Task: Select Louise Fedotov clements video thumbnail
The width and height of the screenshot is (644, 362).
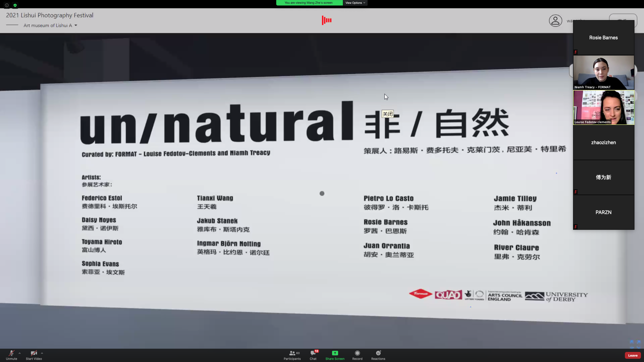Action: pyautogui.click(x=603, y=108)
